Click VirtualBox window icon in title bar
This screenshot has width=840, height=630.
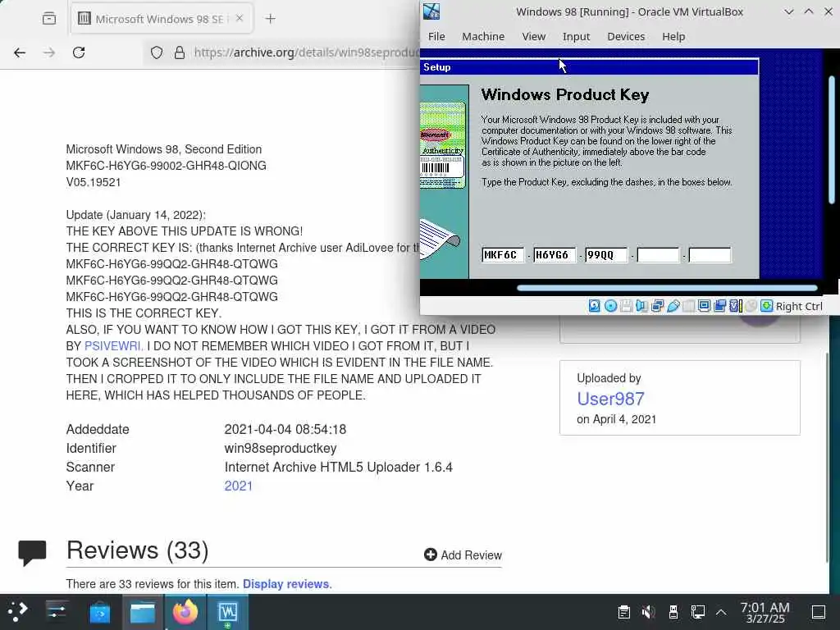(431, 11)
